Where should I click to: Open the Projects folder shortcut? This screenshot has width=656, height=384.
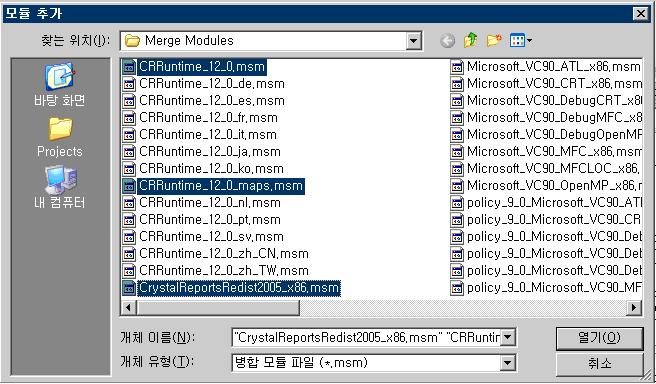[x=59, y=137]
